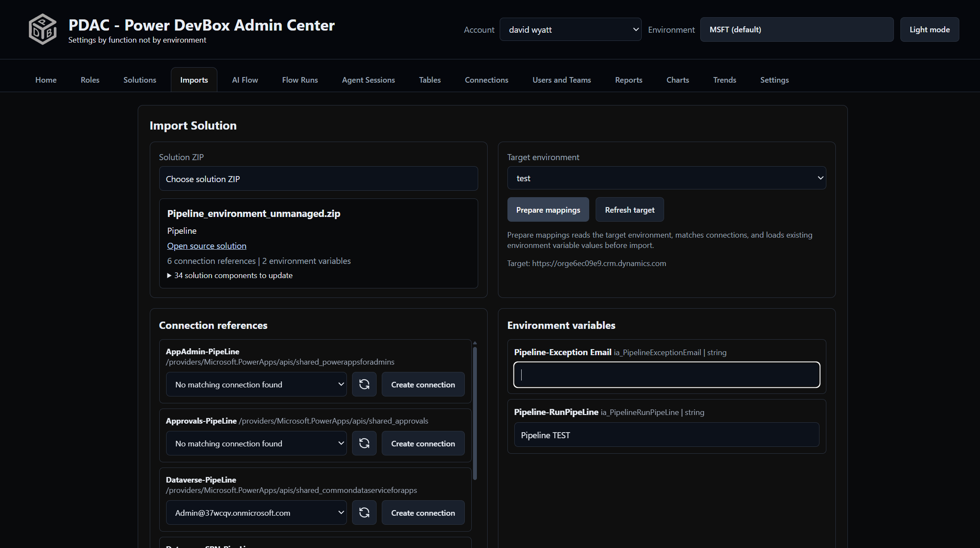Open Approvals-PipeLine connection dropdown
The height and width of the screenshot is (548, 980).
256,443
